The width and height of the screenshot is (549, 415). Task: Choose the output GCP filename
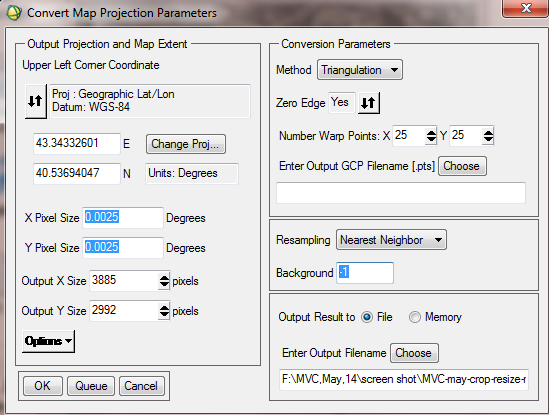click(462, 166)
